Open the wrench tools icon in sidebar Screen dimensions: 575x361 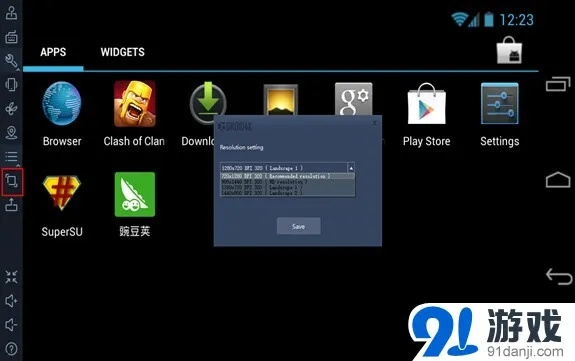(11, 61)
